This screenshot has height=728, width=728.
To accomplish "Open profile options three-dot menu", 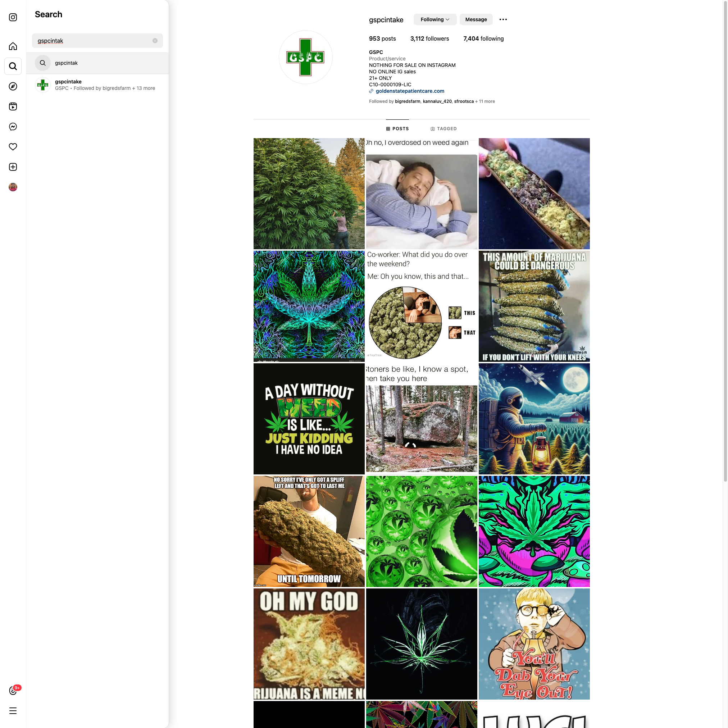I will click(503, 19).
